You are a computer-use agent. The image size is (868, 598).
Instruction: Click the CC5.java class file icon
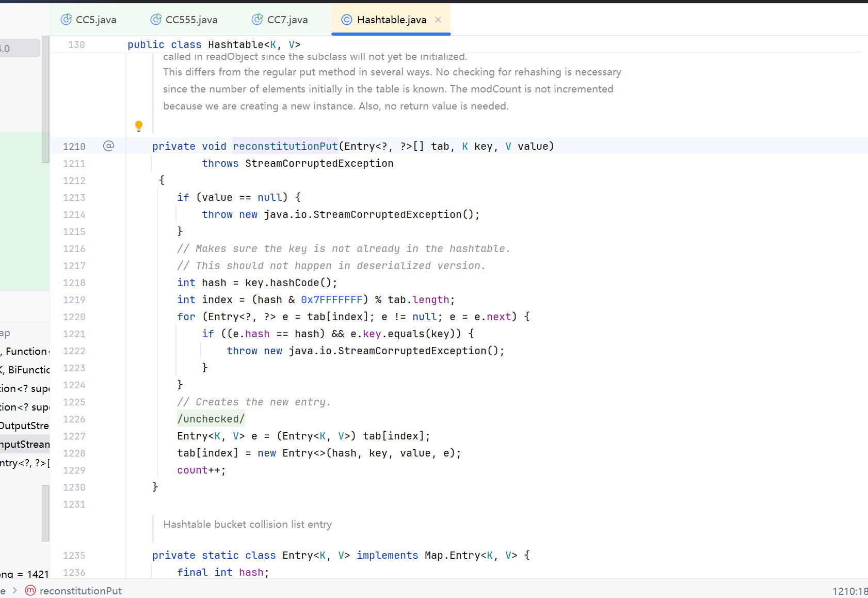click(66, 20)
